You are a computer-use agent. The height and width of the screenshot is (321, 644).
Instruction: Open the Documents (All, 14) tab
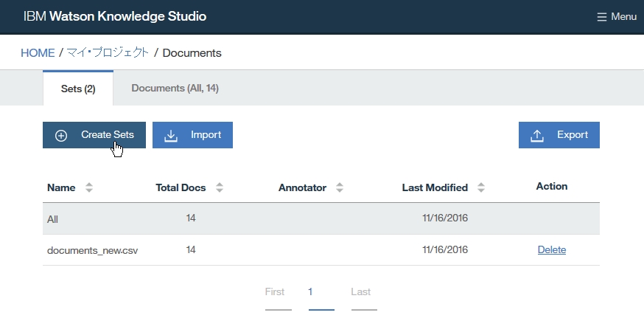coord(175,89)
